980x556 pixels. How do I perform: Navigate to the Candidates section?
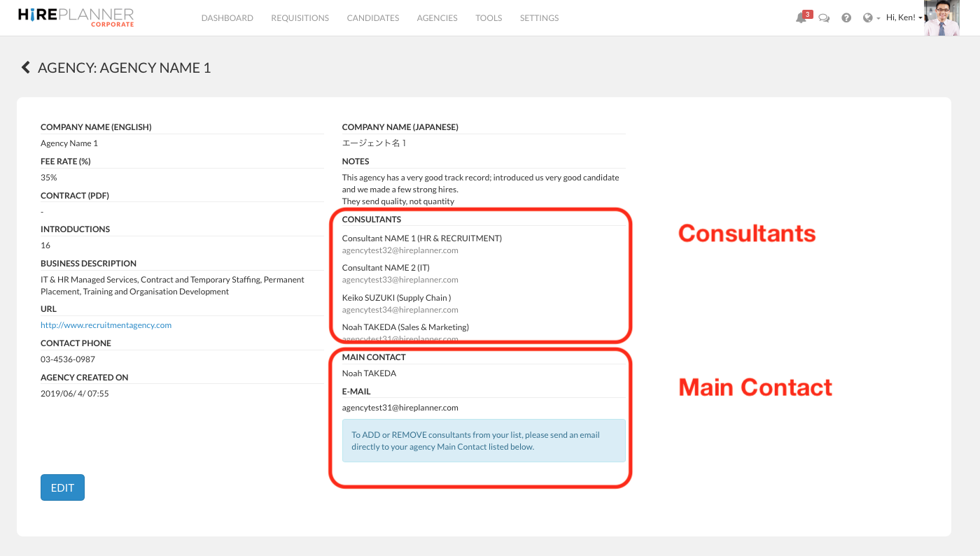[372, 18]
